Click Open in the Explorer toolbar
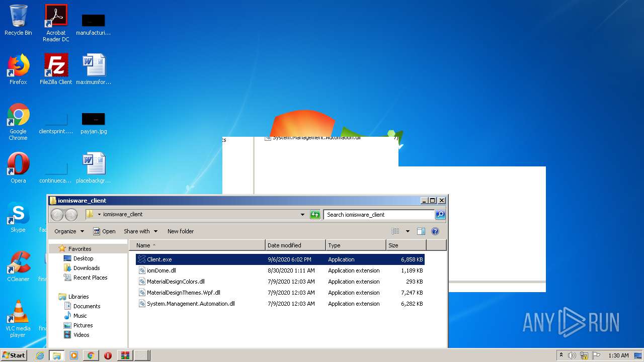 [x=104, y=231]
